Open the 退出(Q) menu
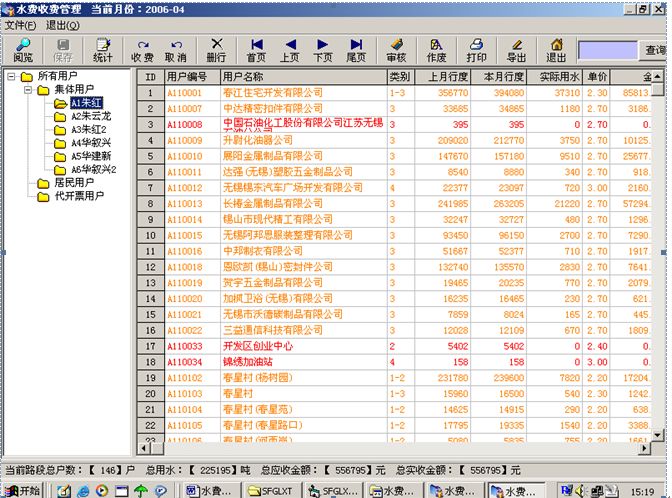The width and height of the screenshot is (672, 498). tap(63, 26)
